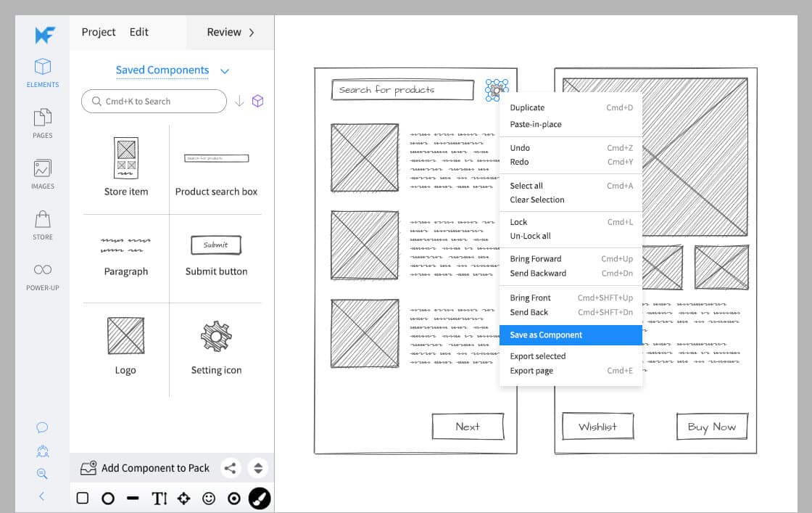Open the Images panel in the sidebar
Image resolution: width=812 pixels, height=513 pixels.
[x=42, y=172]
